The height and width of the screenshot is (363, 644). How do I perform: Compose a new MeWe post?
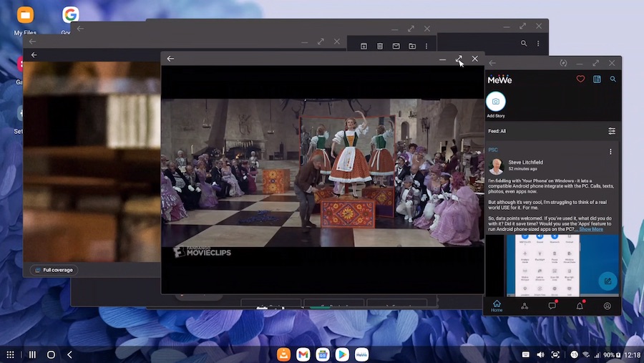[608, 281]
